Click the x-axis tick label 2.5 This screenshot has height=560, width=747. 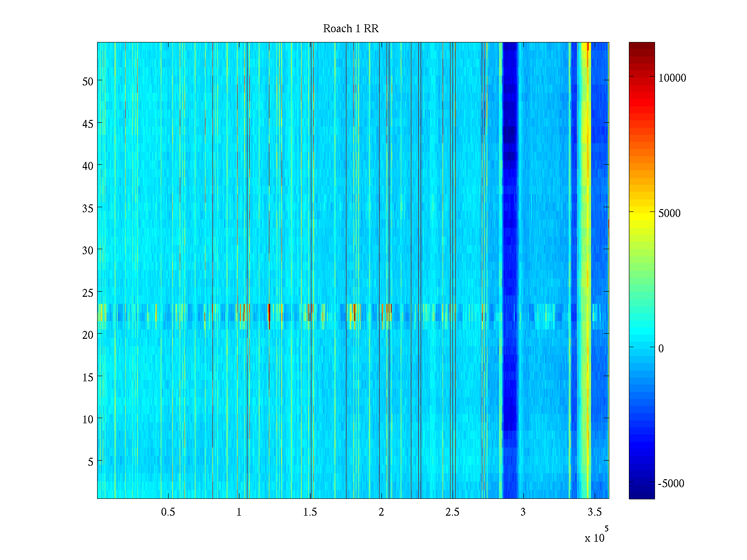coord(452,512)
